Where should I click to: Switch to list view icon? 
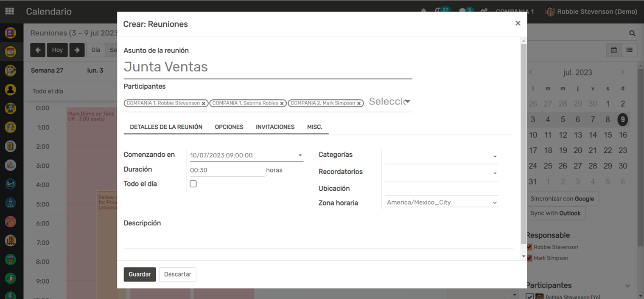coord(629,50)
